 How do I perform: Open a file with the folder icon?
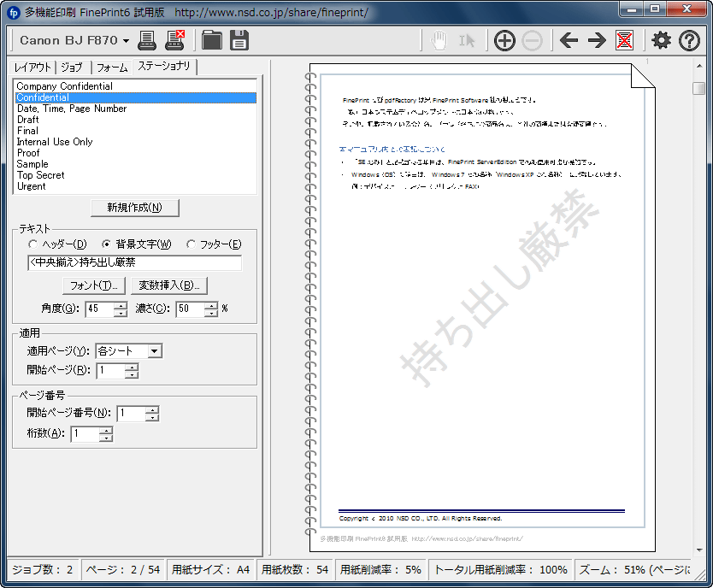pyautogui.click(x=212, y=40)
